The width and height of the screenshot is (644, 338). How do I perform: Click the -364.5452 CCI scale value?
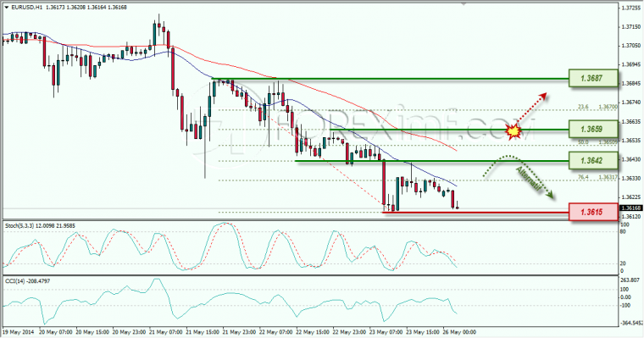pos(631,324)
